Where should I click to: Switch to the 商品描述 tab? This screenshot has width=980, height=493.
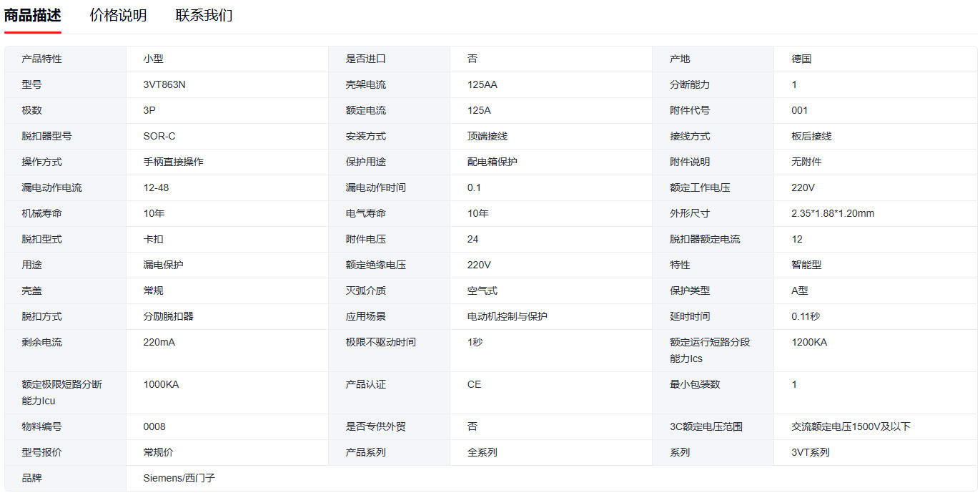[33, 16]
